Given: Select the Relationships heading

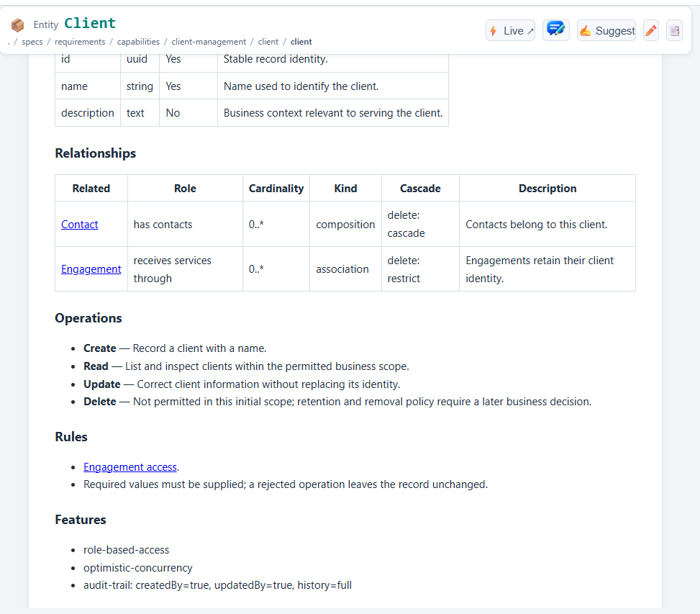Looking at the screenshot, I should coord(96,153).
